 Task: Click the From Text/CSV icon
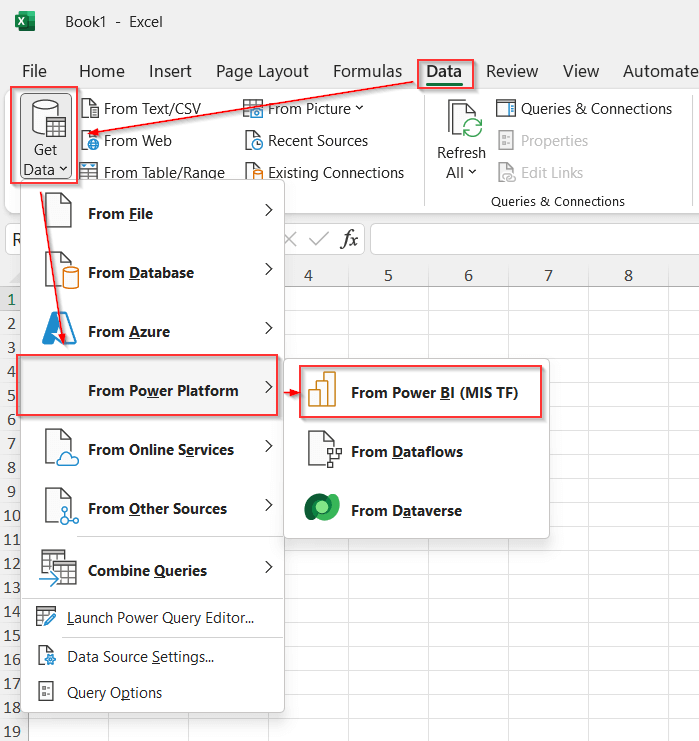(90, 108)
